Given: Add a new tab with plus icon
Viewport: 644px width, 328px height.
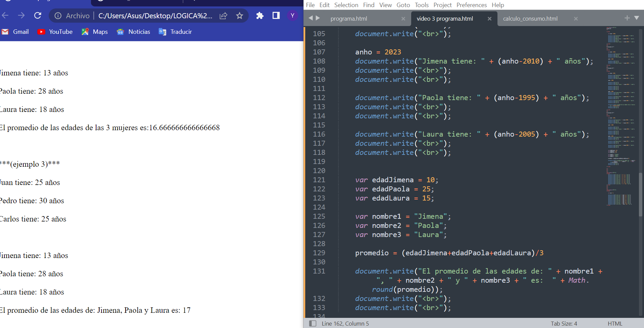Looking at the screenshot, I should point(627,18).
